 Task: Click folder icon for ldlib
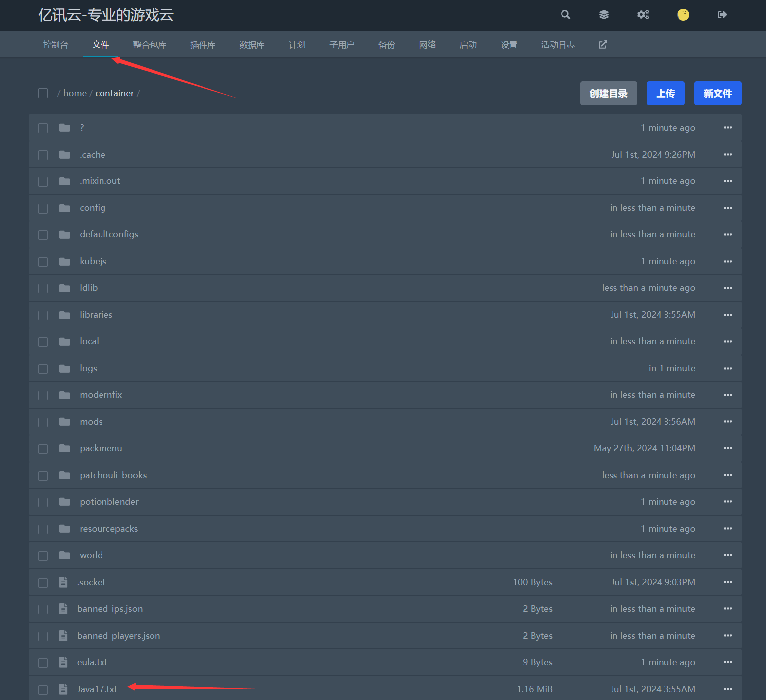[65, 288]
